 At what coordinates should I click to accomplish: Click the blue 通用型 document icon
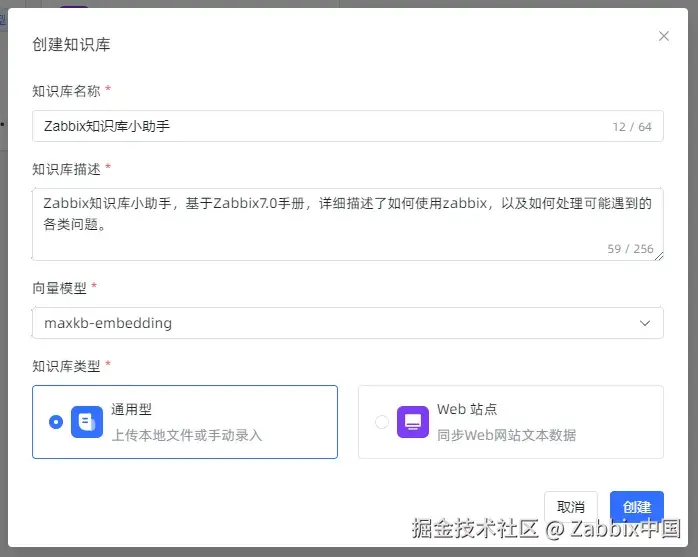coord(87,422)
